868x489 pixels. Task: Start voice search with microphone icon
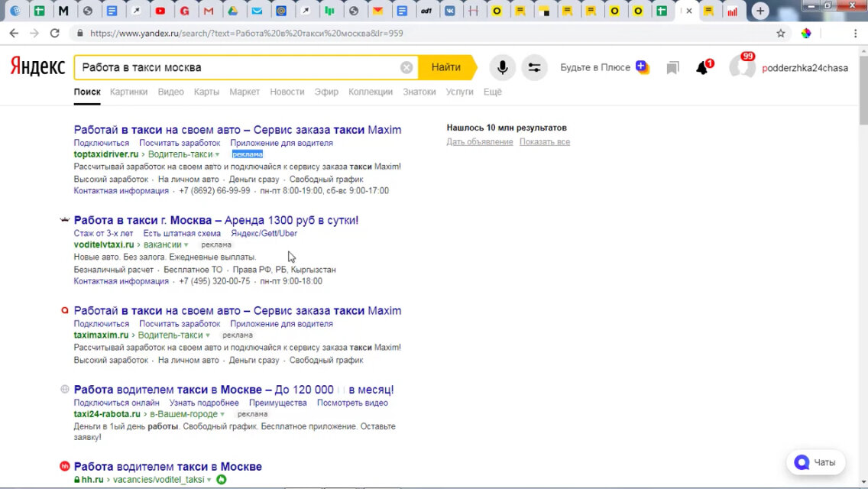503,67
